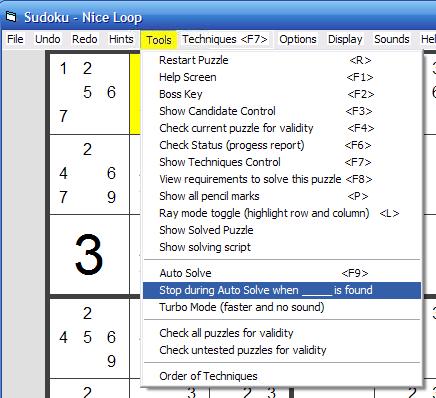436x398 pixels.
Task: Open the Sounds menu
Action: click(x=392, y=39)
